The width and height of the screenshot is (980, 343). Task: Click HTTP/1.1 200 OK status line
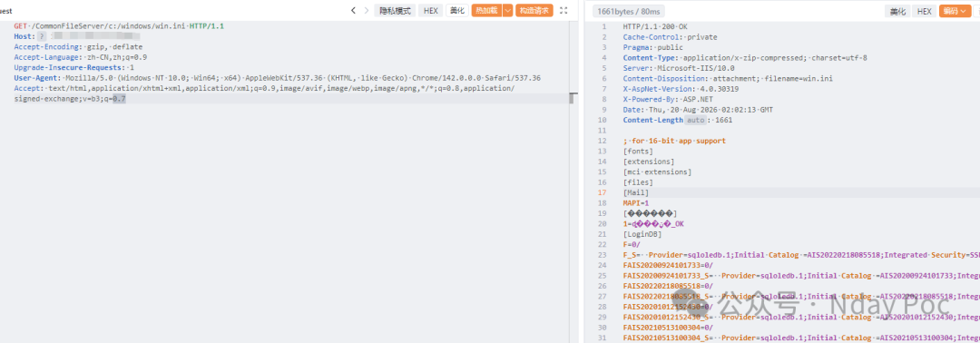click(x=654, y=26)
